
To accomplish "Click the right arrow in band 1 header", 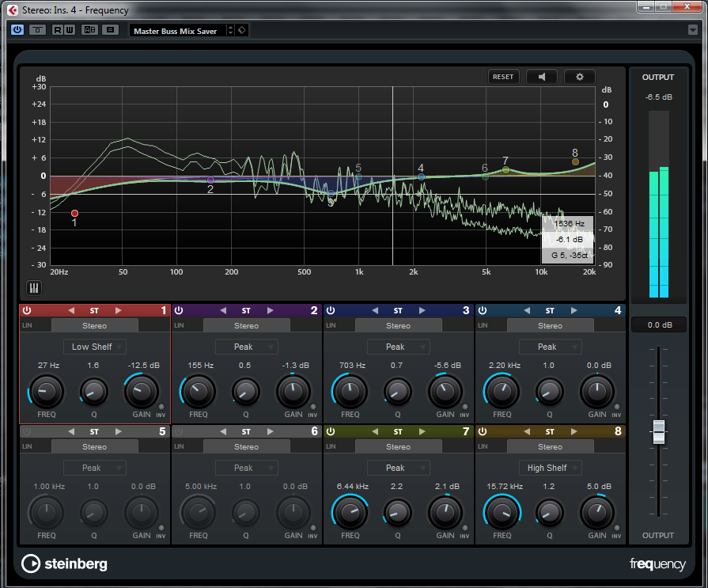I will click(x=118, y=310).
